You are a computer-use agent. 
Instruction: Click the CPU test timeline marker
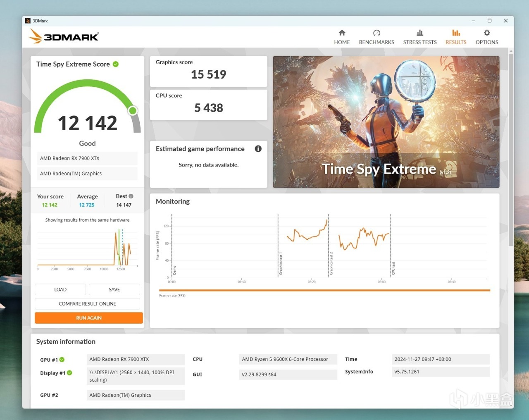(391, 246)
